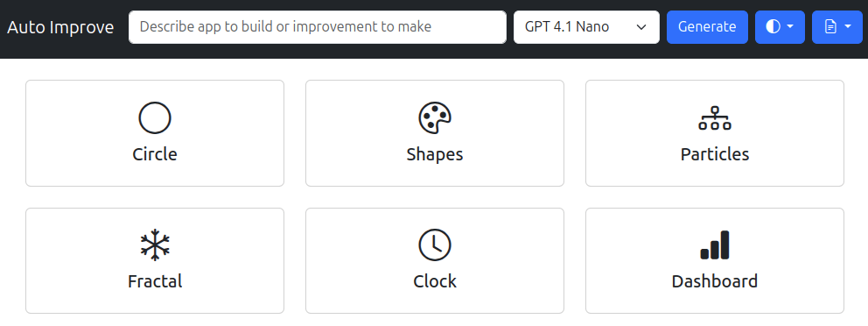Expand the caret beside the theme icon
Screen dimensions: 868x326
[790, 26]
